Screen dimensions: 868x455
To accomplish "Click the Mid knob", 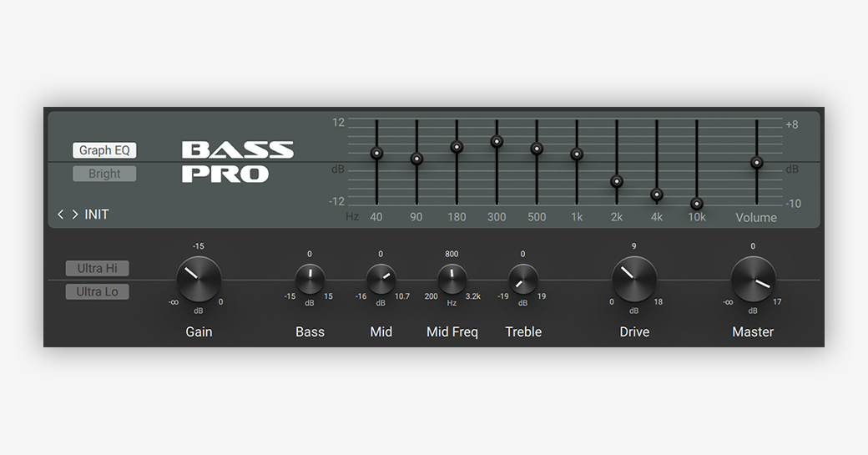I will 381,279.
